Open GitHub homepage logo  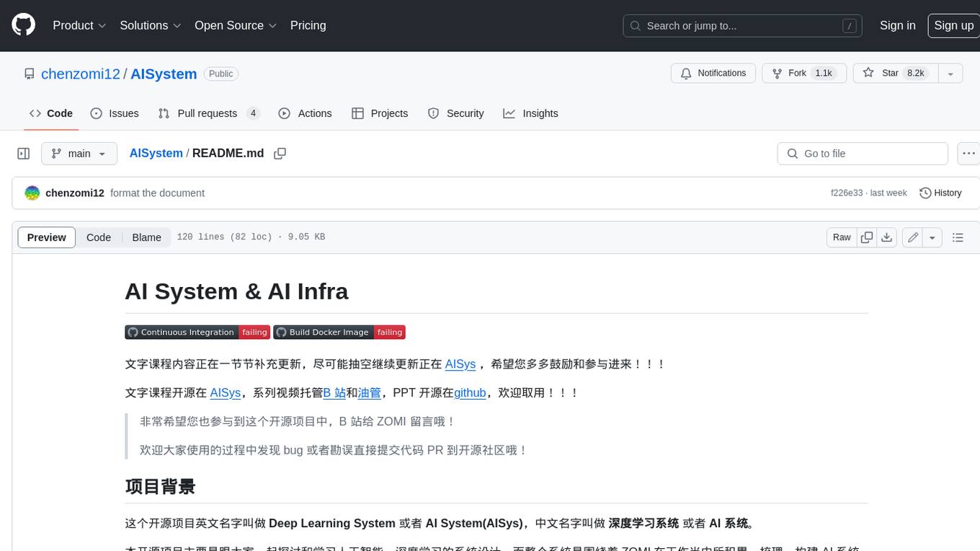(23, 25)
